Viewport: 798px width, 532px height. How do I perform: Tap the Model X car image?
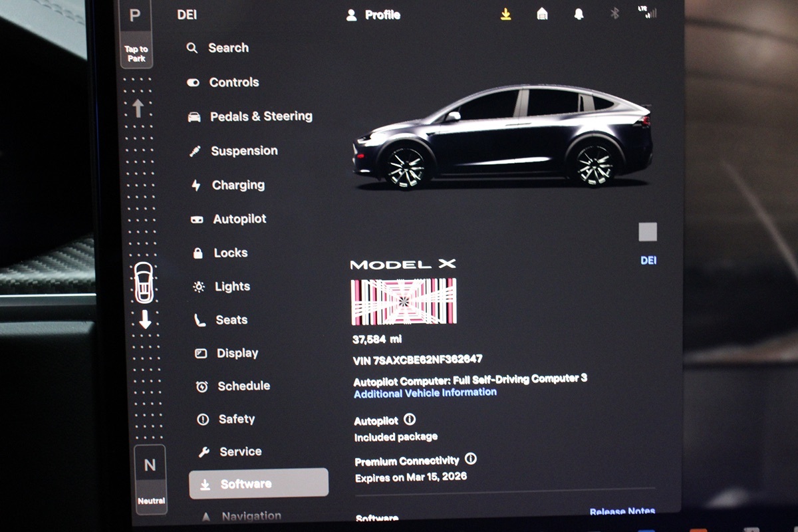(x=503, y=137)
